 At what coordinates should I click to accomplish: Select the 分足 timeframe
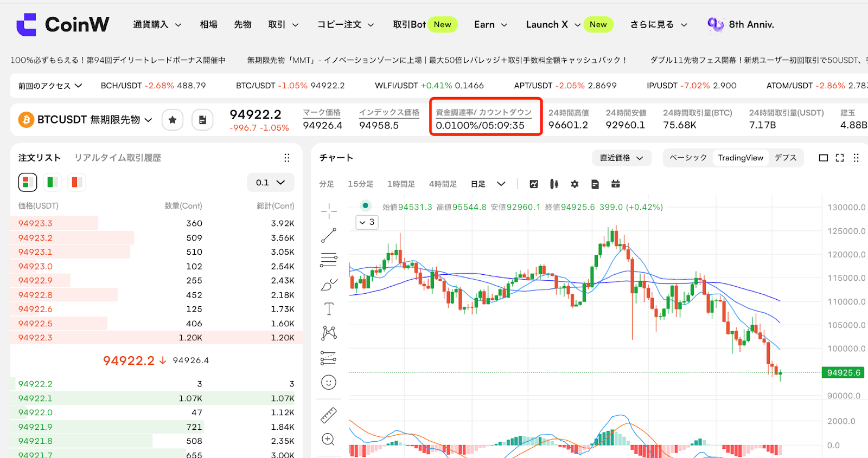pyautogui.click(x=327, y=184)
